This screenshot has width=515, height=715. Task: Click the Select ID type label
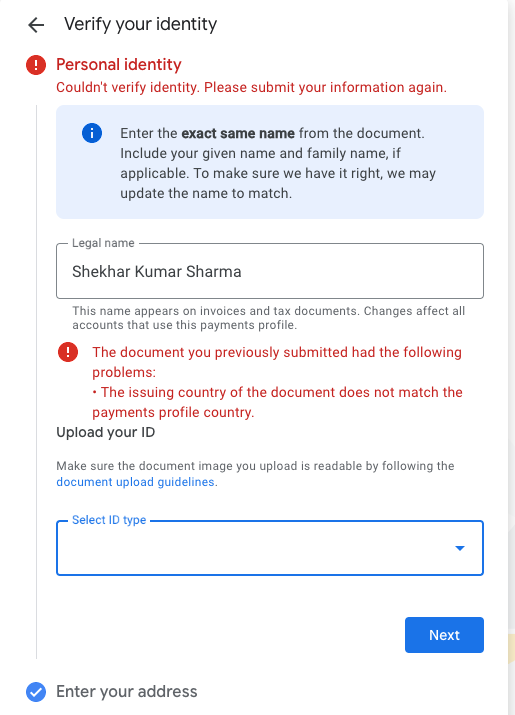109,520
